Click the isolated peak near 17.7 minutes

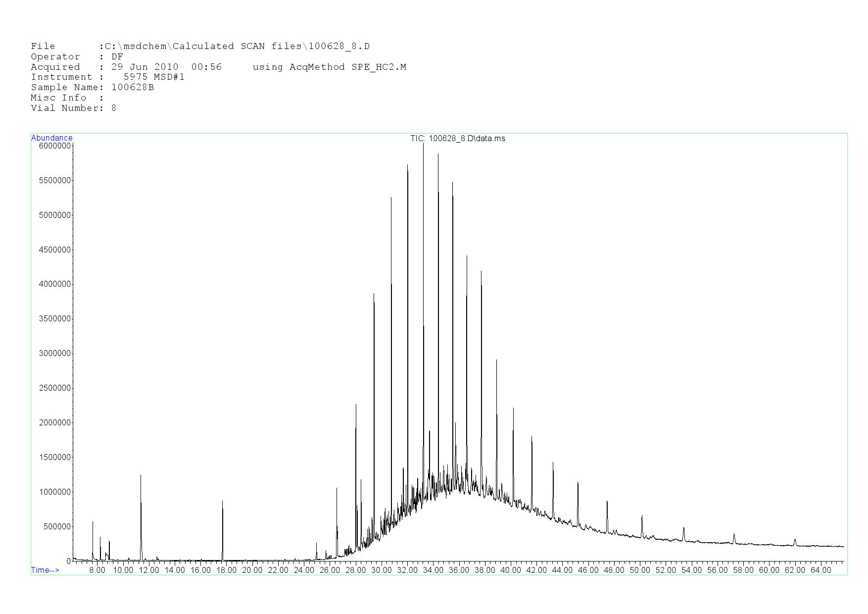click(x=222, y=502)
